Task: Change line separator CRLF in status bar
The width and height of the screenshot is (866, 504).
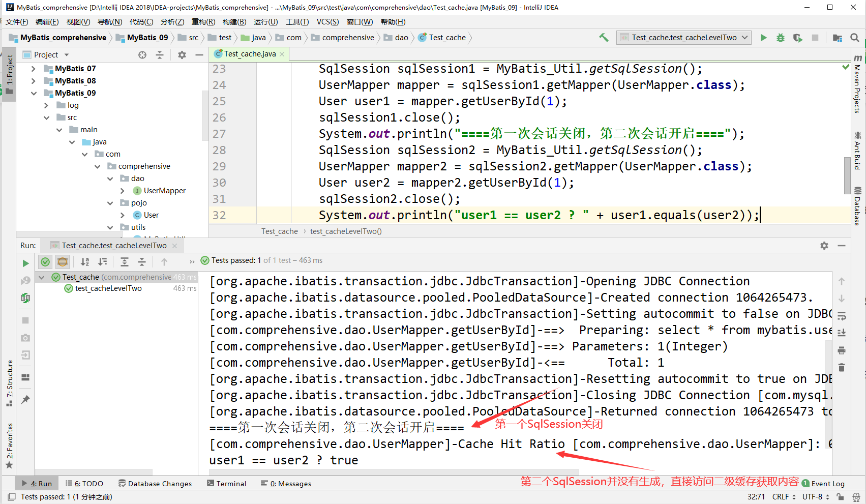Action: [784, 497]
